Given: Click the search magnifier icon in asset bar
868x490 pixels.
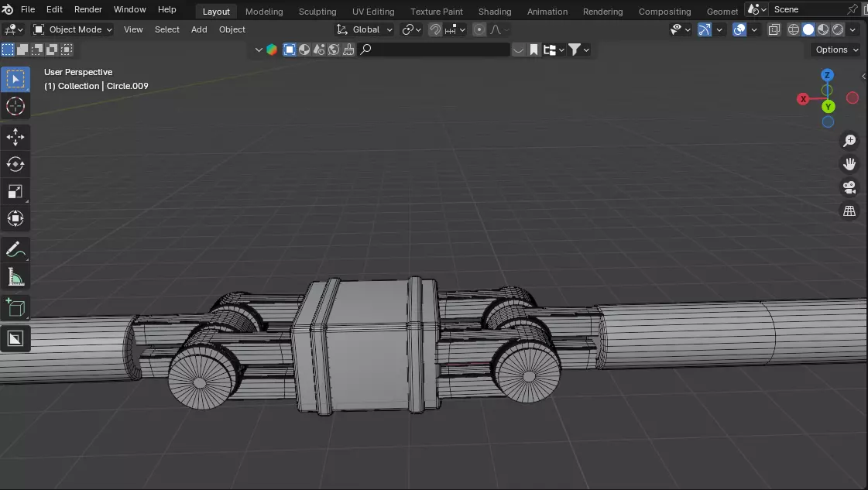Looking at the screenshot, I should (x=365, y=50).
